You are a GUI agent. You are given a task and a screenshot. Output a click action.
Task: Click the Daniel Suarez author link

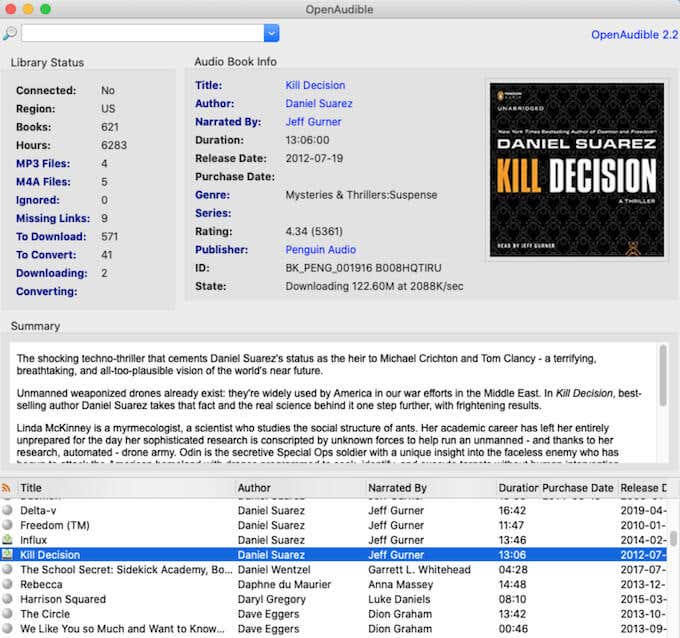pos(319,104)
